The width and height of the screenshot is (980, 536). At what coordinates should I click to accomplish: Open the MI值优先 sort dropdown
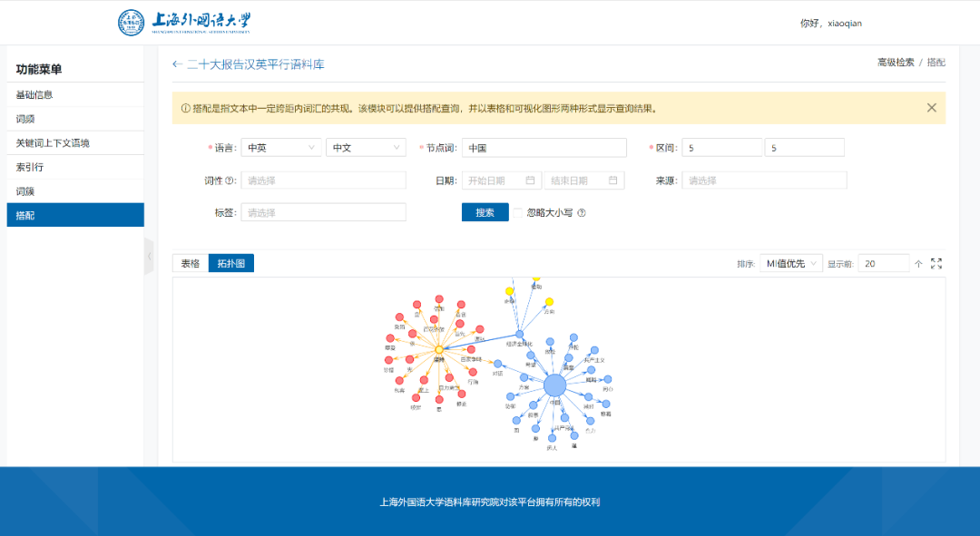789,263
